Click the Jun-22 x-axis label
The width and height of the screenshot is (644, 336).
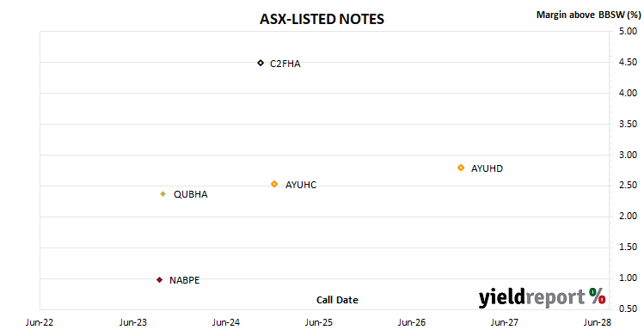40,322
